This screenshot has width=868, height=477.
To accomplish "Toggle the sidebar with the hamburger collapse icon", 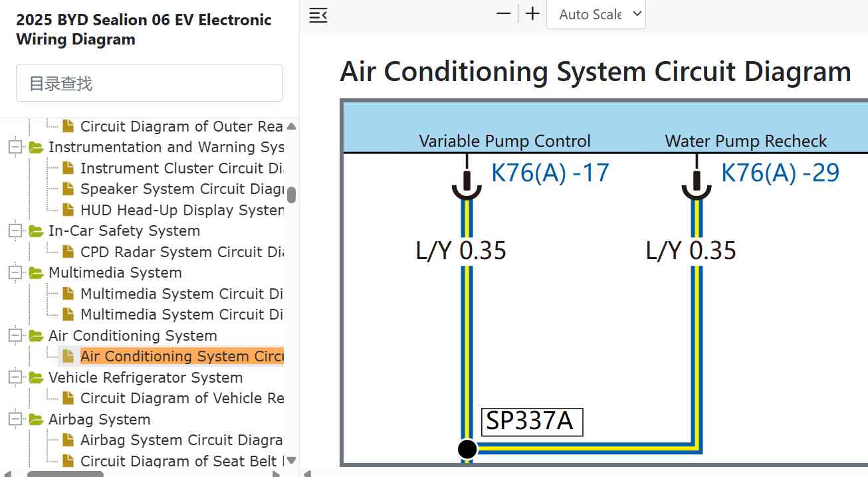I will click(x=318, y=15).
